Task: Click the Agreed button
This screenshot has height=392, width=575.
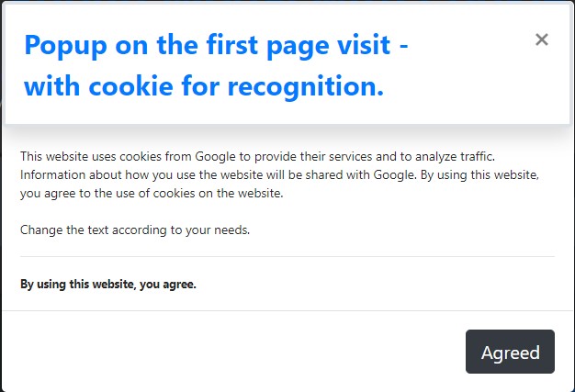Action: coord(510,352)
